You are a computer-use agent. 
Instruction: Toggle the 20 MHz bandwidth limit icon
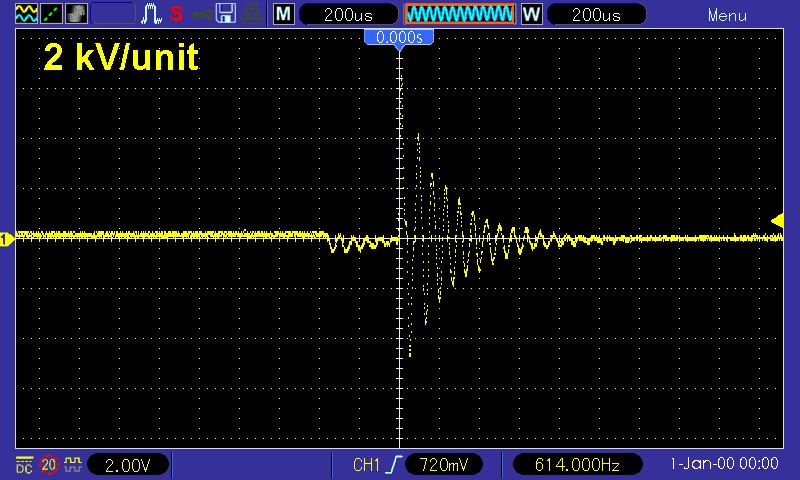pos(48,464)
